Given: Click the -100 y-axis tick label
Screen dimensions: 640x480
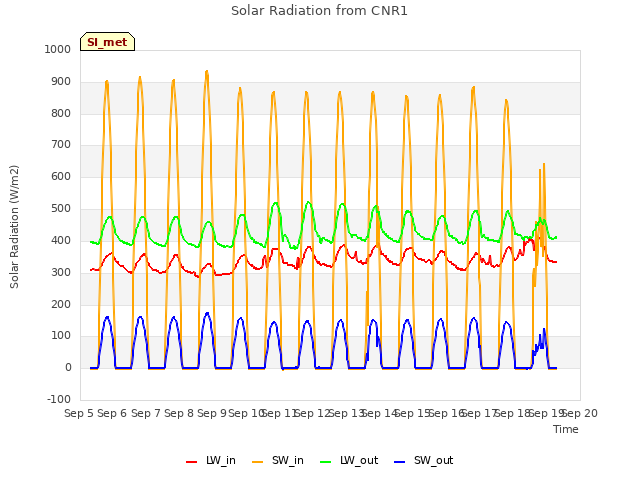Looking at the screenshot, I should click(59, 399).
